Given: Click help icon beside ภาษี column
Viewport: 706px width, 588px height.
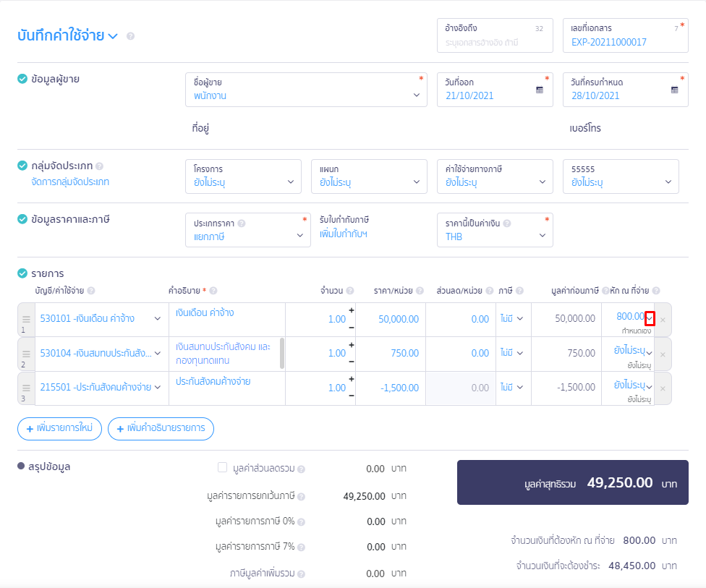Looking at the screenshot, I should point(519,291).
